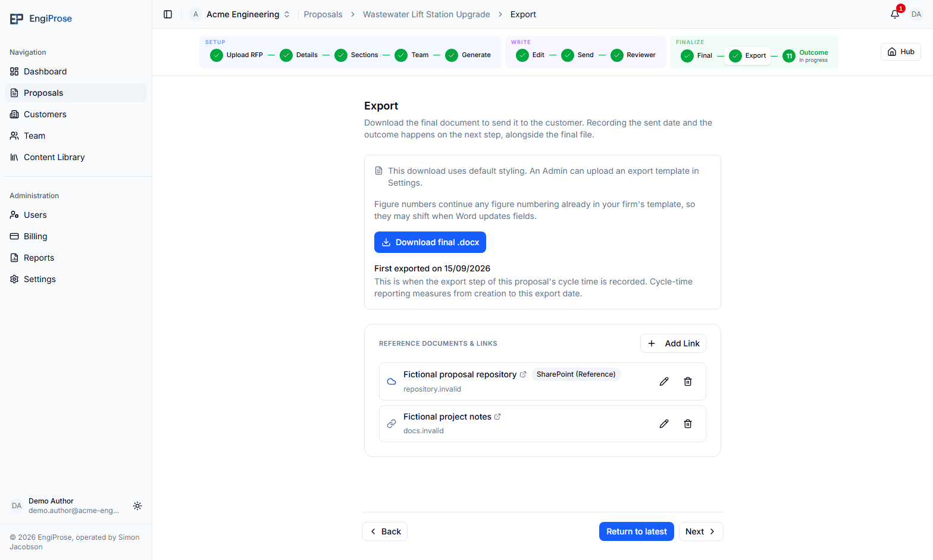
Task: Go to the Edit step
Action: coord(530,55)
